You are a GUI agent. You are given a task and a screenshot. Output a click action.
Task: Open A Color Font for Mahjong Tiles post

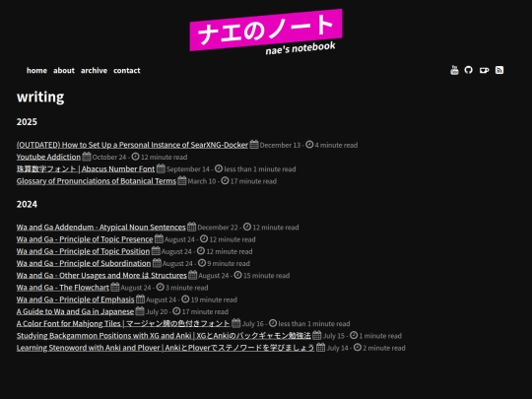(123, 324)
